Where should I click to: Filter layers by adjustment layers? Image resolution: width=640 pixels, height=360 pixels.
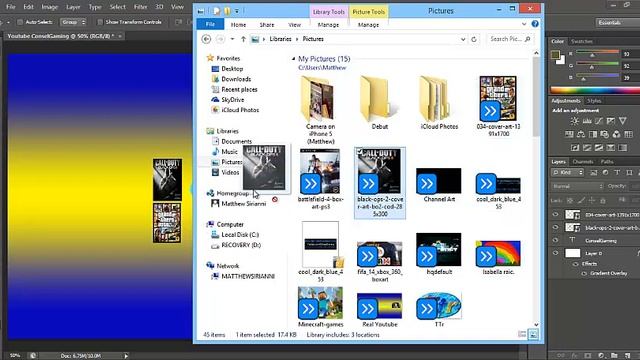point(605,173)
